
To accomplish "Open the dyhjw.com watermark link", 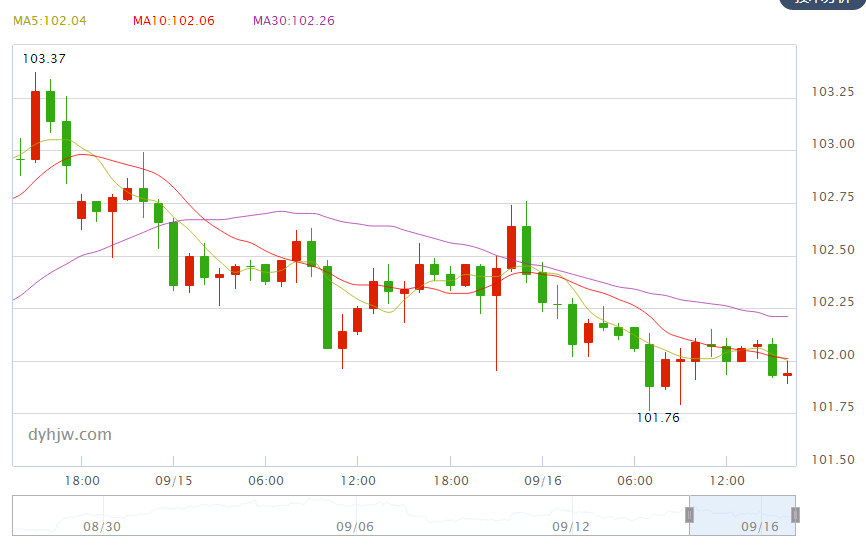I will [70, 435].
